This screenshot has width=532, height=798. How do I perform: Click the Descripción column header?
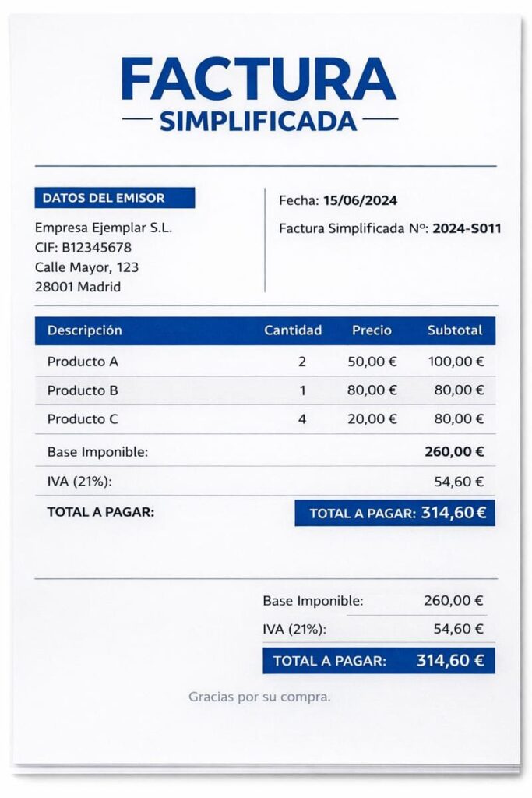coord(85,330)
